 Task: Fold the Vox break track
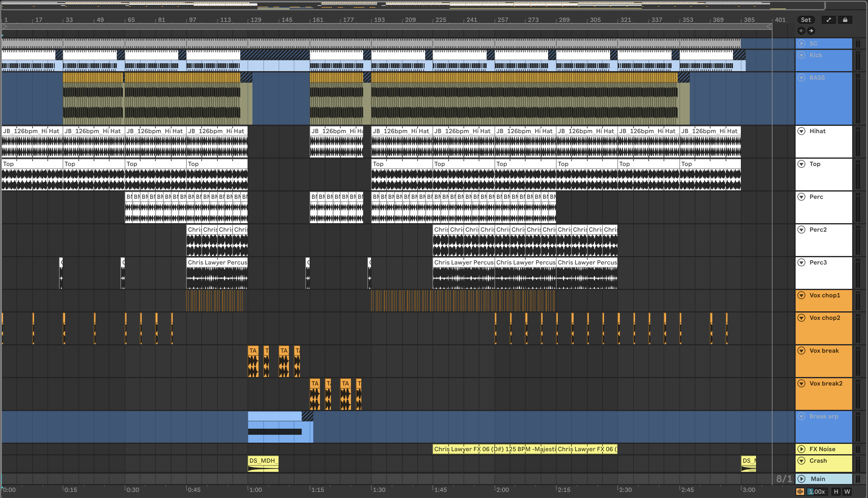click(x=801, y=351)
